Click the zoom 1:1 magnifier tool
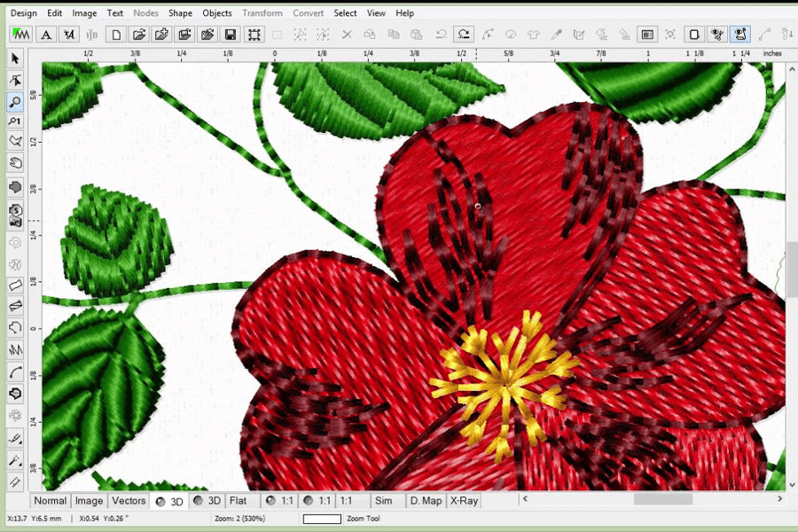 pos(15,121)
